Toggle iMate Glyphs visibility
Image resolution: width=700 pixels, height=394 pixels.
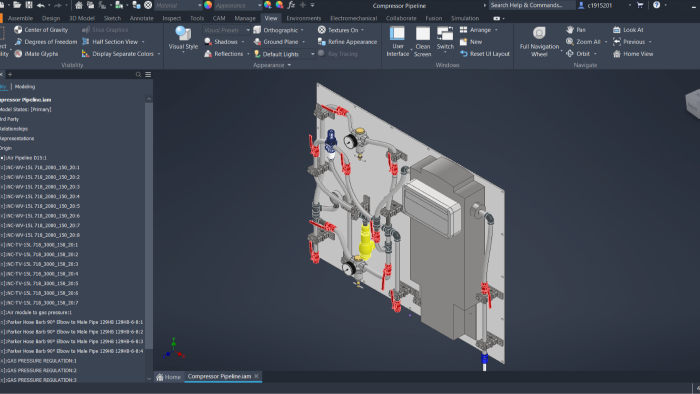[37, 54]
